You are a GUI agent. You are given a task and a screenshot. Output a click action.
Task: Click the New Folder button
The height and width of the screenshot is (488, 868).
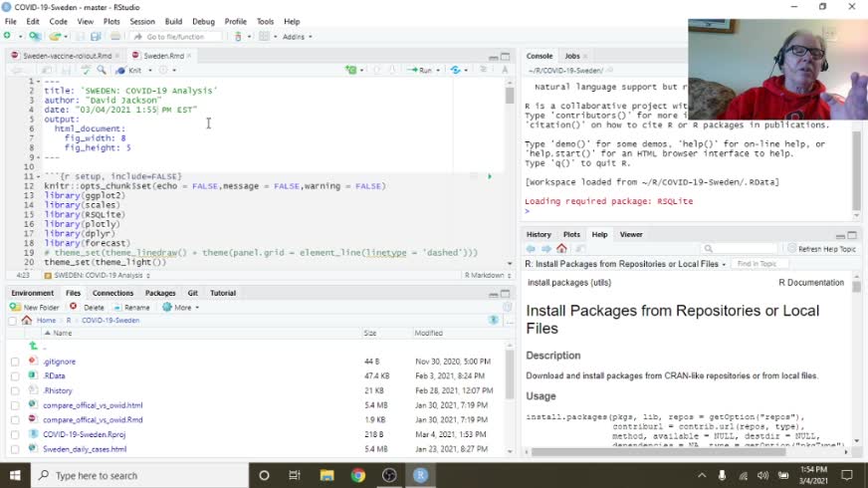[34, 308]
